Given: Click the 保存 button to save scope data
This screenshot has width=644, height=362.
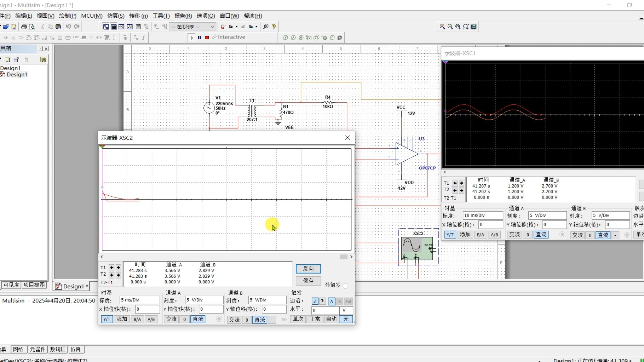Looking at the screenshot, I should 308,281.
